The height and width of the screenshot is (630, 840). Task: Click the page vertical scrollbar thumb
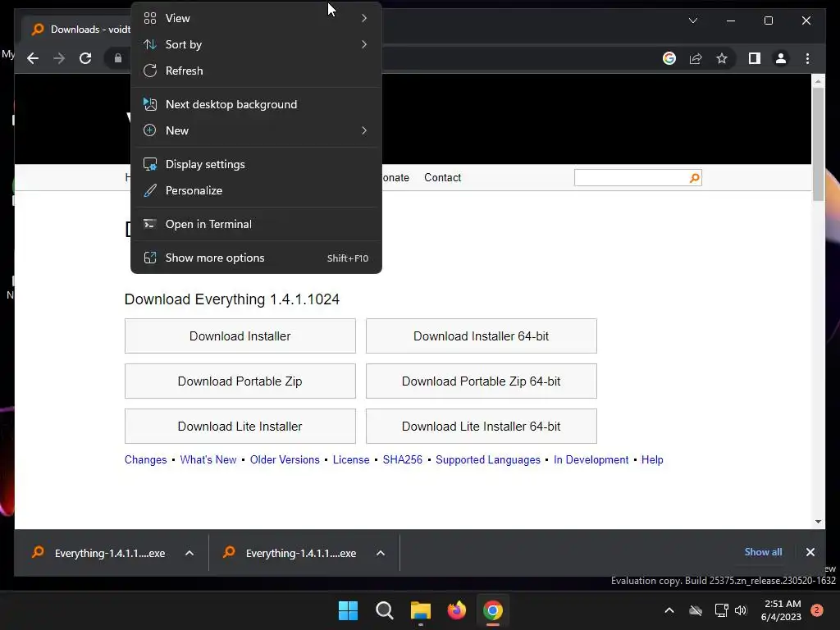(818, 144)
